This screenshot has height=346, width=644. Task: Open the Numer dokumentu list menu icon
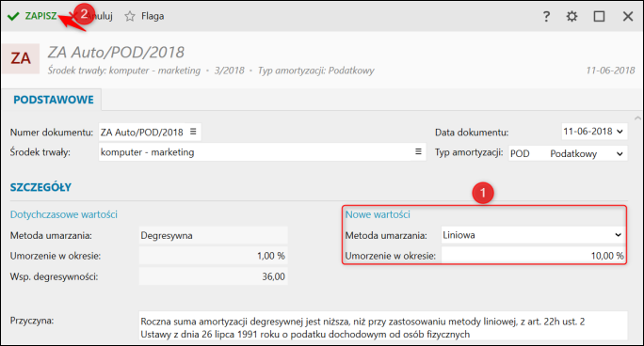(x=193, y=132)
